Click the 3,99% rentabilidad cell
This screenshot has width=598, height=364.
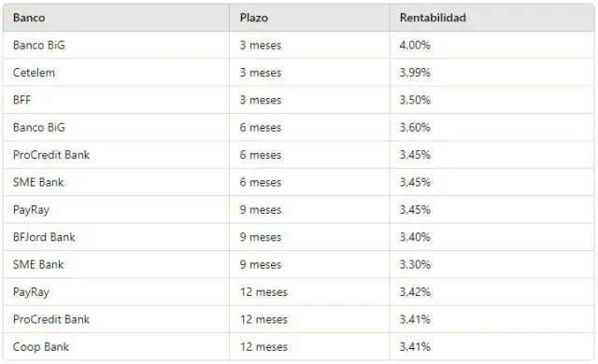[415, 73]
